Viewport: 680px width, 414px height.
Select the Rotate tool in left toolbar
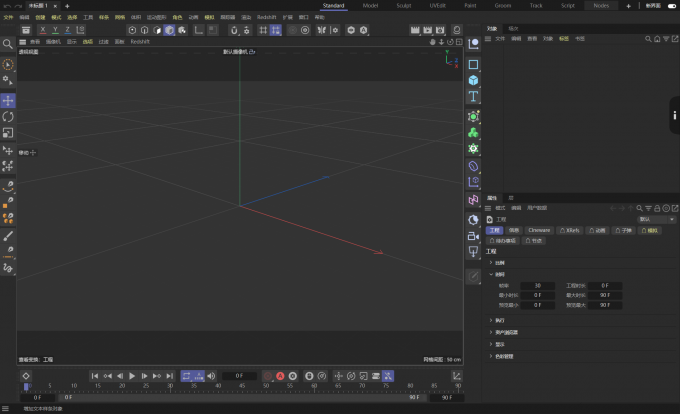[8, 117]
